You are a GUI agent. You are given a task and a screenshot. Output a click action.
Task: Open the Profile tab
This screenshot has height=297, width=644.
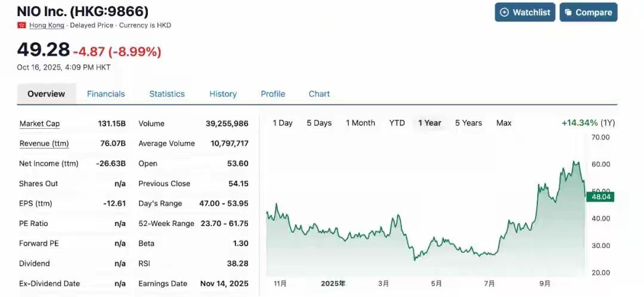[x=273, y=94]
